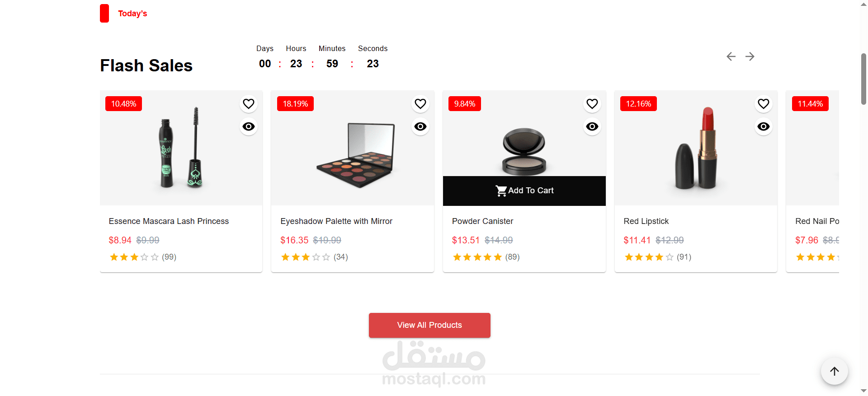Quick view Essence Mascara eye icon
Image resolution: width=868 pixels, height=396 pixels.
(249, 126)
